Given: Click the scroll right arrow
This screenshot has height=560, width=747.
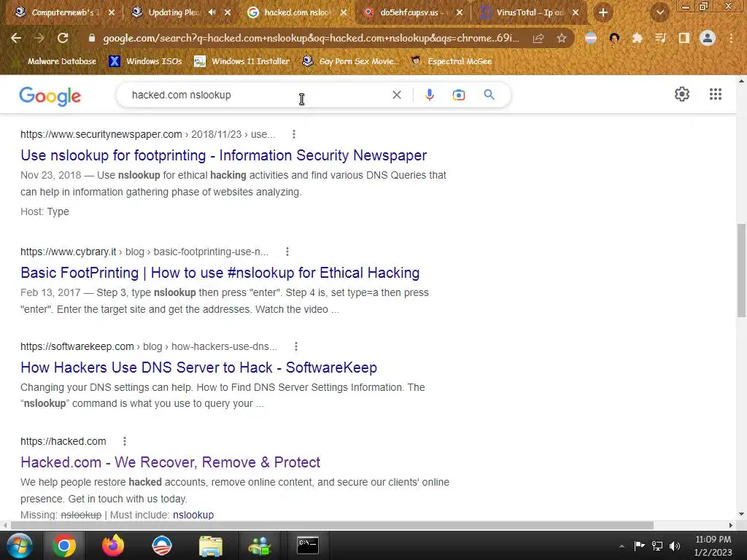Looking at the screenshot, I should 731,525.
